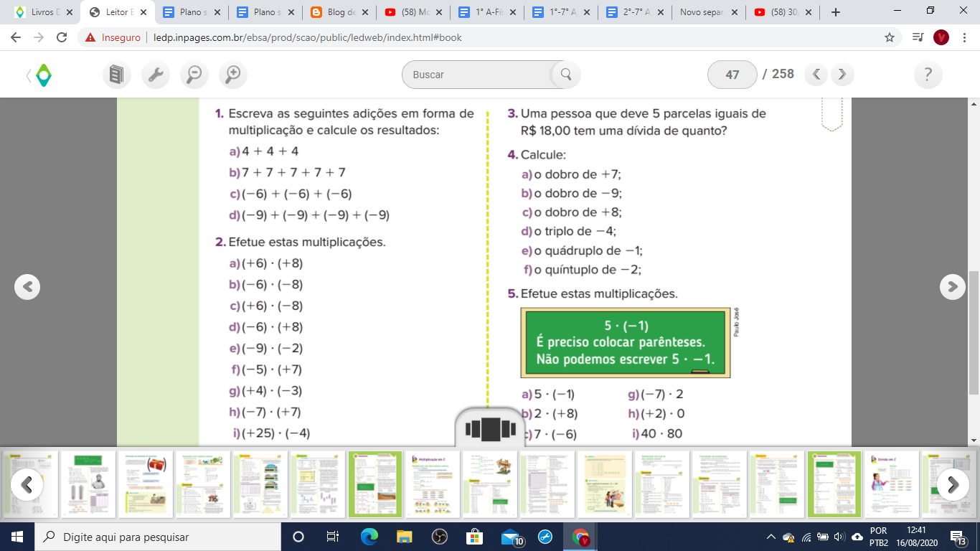Click the page scrollbar down arrow
The height and width of the screenshot is (551, 980).
[974, 441]
